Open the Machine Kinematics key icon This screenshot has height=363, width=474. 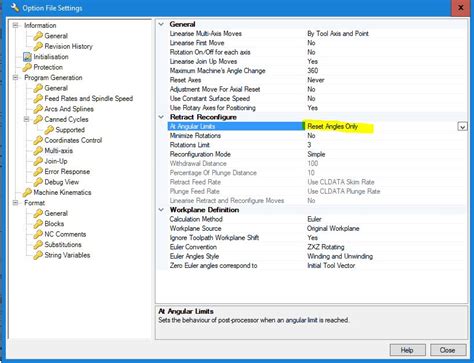click(27, 193)
